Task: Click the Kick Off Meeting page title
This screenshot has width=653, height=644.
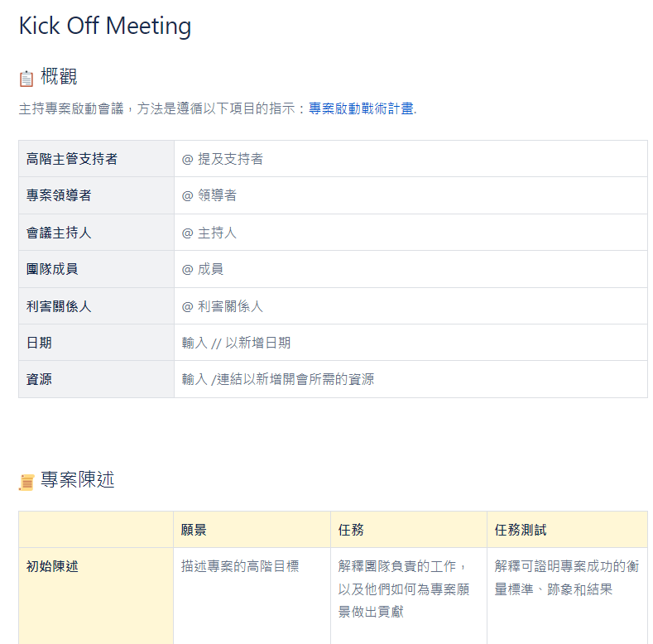Action: (x=105, y=26)
